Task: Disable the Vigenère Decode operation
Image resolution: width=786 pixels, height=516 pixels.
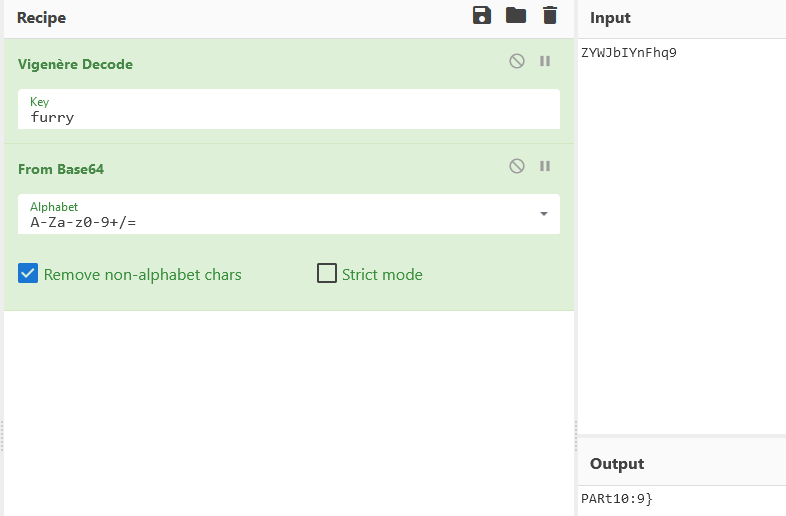Action: coord(517,61)
